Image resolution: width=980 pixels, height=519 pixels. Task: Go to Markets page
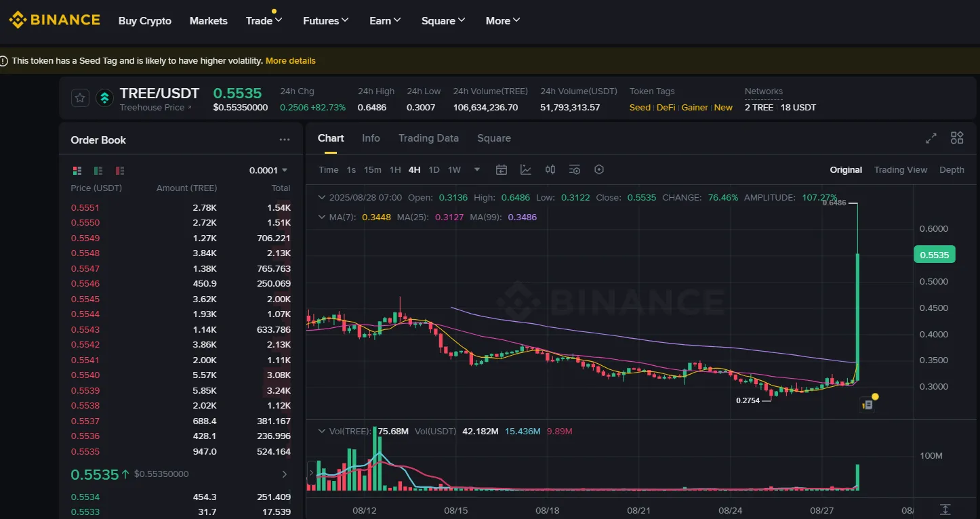click(x=209, y=21)
